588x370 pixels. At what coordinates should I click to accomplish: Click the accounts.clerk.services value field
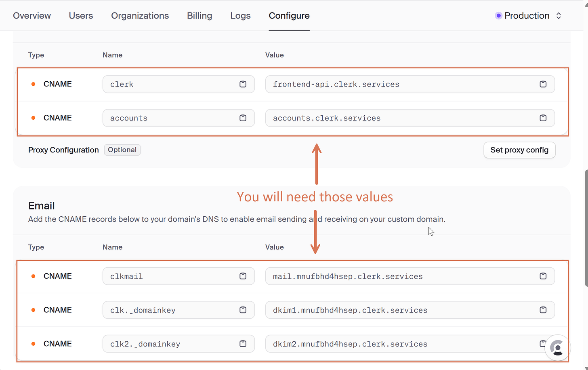click(x=410, y=118)
